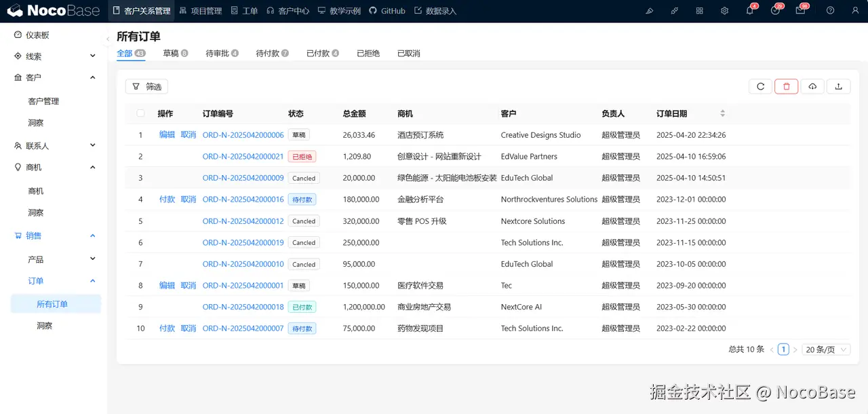This screenshot has height=414, width=868.
Task: Collapse sidebar with the small arrow handle
Action: point(108,39)
